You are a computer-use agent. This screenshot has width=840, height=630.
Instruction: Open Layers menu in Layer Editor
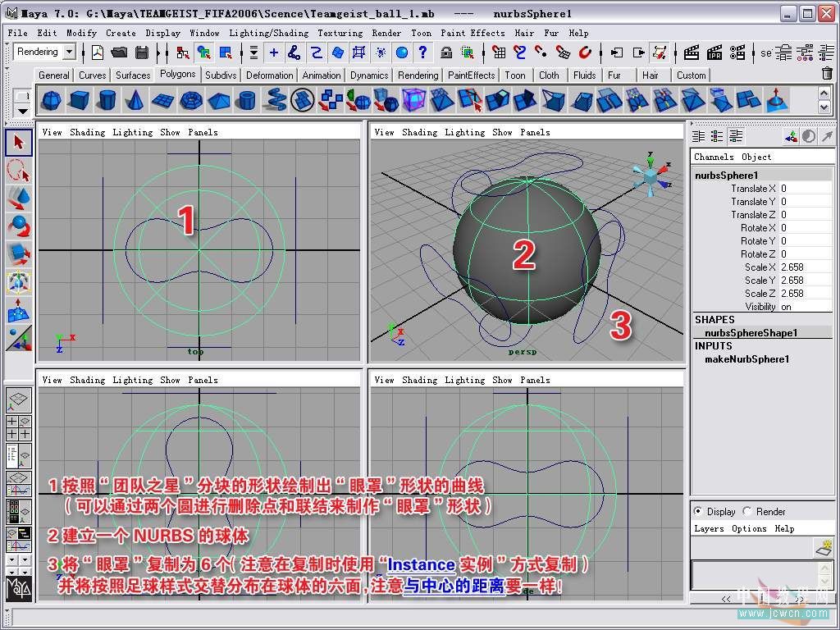709,529
